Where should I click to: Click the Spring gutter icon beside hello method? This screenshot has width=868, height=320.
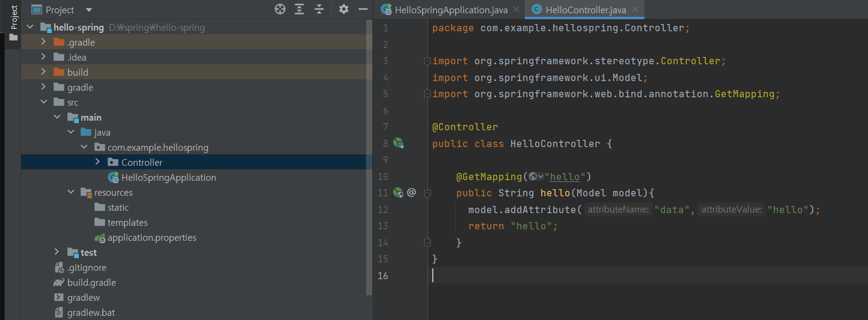(x=398, y=193)
